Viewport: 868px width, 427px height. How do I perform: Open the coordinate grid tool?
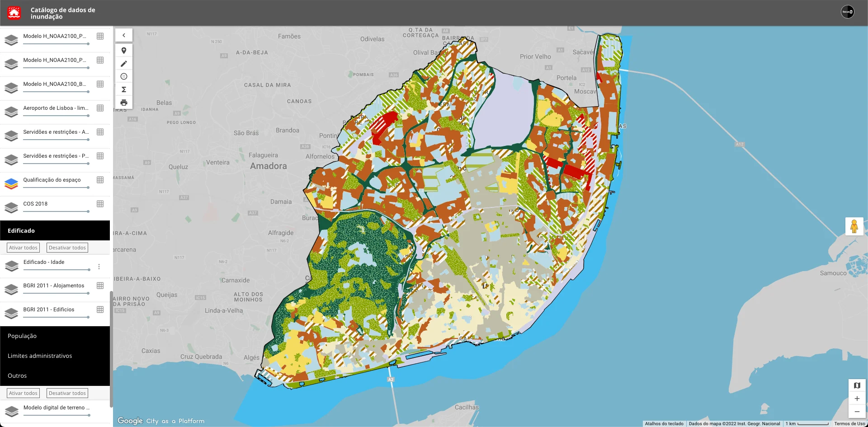click(124, 76)
